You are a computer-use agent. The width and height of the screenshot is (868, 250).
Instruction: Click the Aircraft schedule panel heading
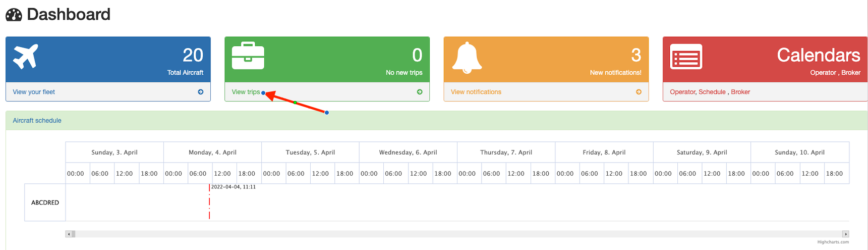point(37,121)
